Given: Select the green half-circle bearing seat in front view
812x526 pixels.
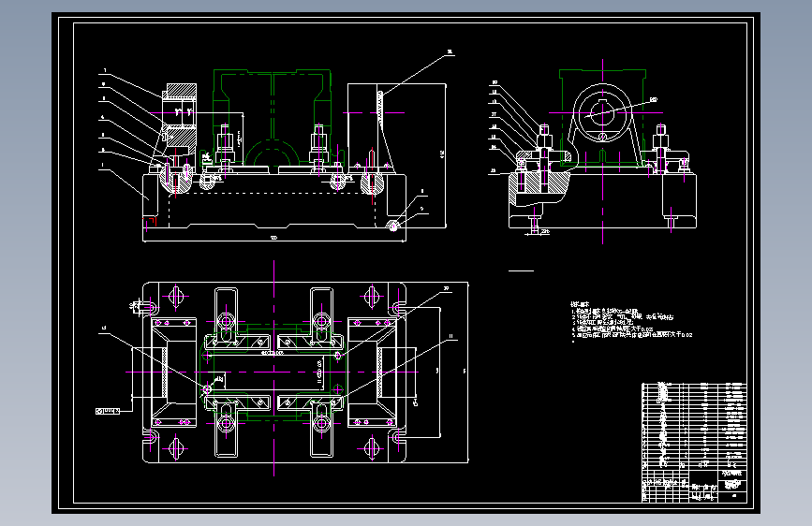Looking at the screenshot, I should (x=273, y=152).
